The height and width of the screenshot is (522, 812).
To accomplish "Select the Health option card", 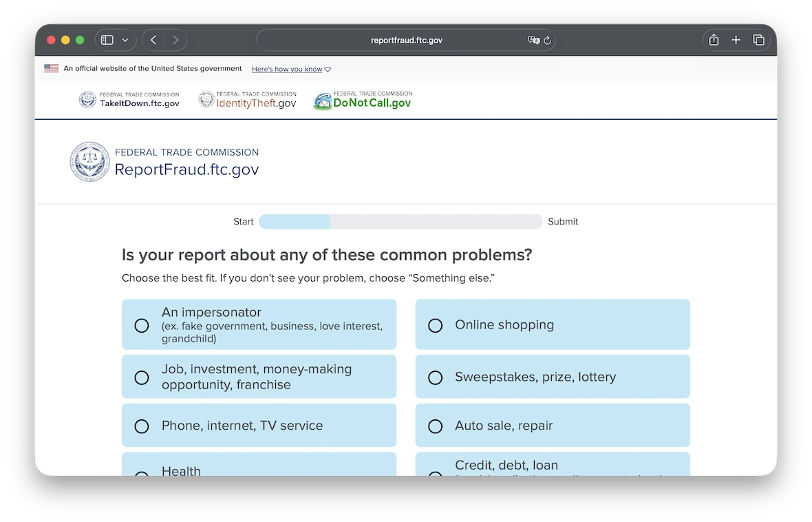I will click(259, 464).
